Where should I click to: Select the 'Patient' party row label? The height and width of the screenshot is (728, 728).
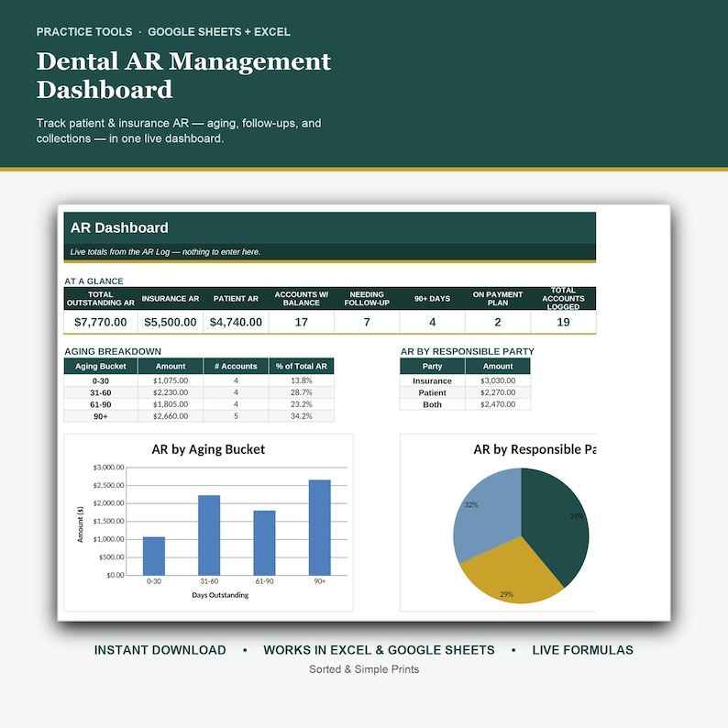pyautogui.click(x=432, y=392)
